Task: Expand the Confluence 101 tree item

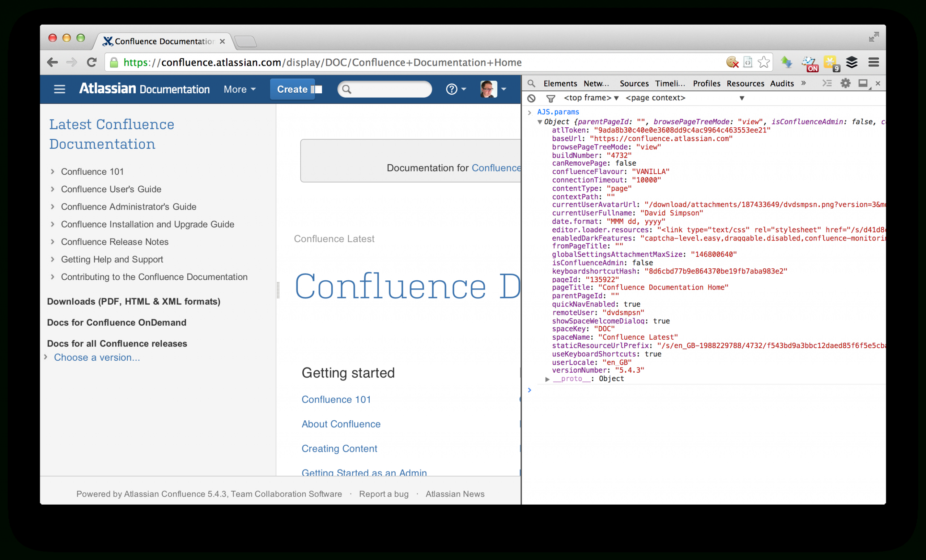Action: (52, 171)
